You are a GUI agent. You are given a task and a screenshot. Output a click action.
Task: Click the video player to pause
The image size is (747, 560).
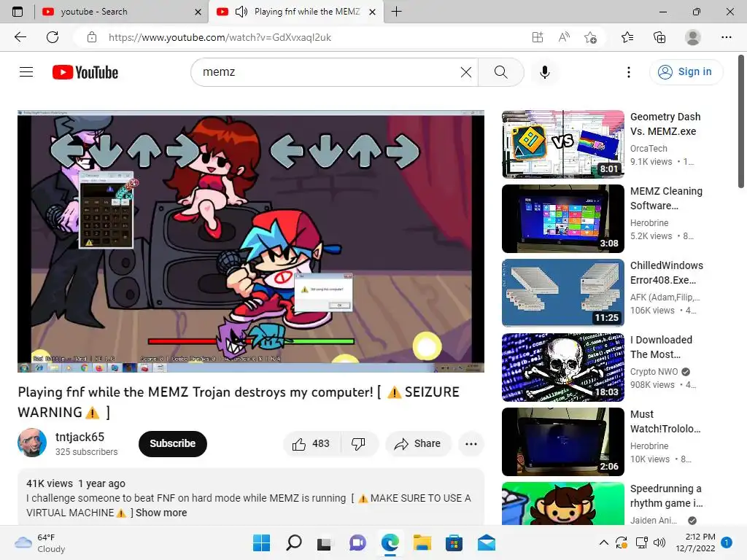pos(251,241)
